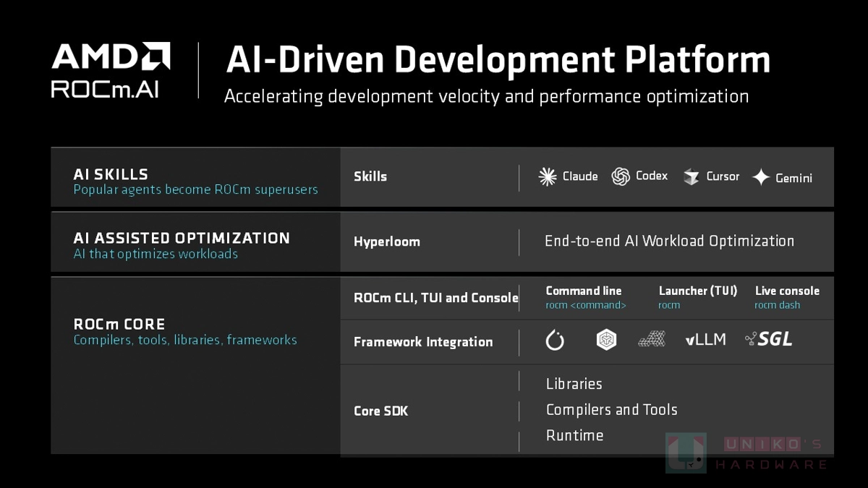Image resolution: width=868 pixels, height=488 pixels.
Task: Click the "Codex" name text
Action: pyautogui.click(x=652, y=176)
